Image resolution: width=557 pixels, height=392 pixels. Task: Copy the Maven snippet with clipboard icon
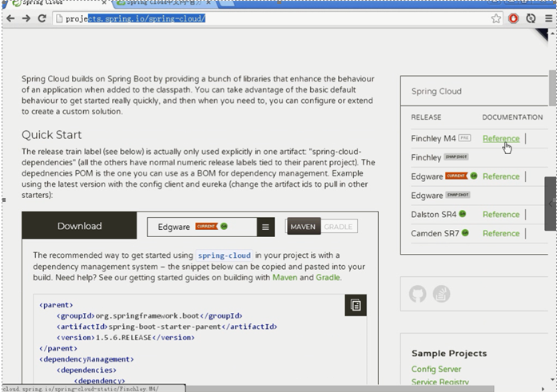point(356,305)
